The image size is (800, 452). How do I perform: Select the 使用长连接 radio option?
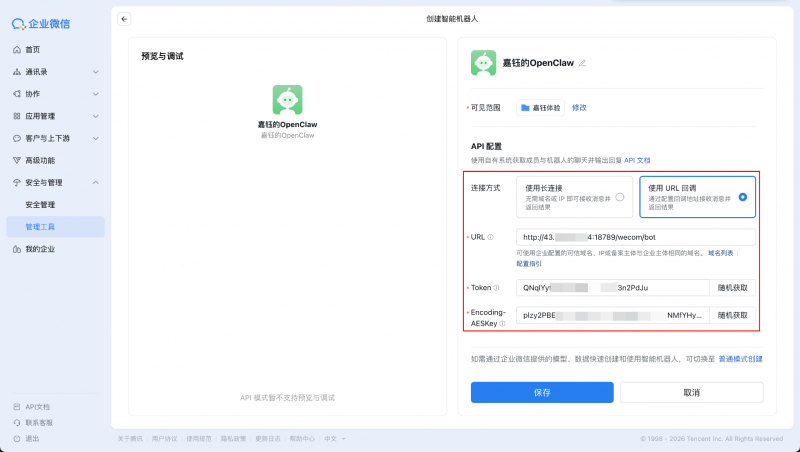coord(620,197)
